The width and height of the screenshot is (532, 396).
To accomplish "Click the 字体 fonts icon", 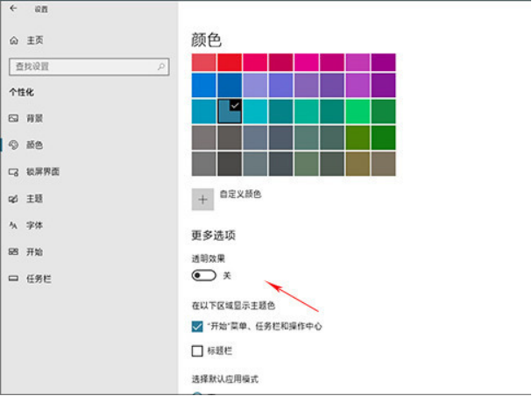I will pos(13,225).
